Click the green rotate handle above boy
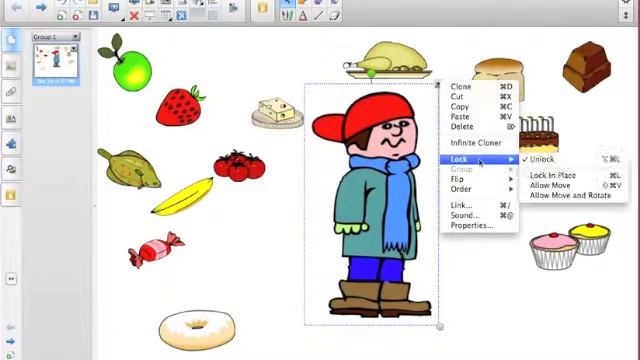The height and width of the screenshot is (360, 640). point(371,74)
